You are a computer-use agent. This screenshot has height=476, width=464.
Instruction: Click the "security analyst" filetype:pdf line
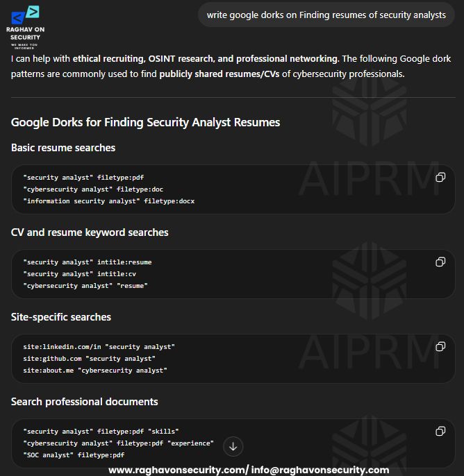pos(83,178)
